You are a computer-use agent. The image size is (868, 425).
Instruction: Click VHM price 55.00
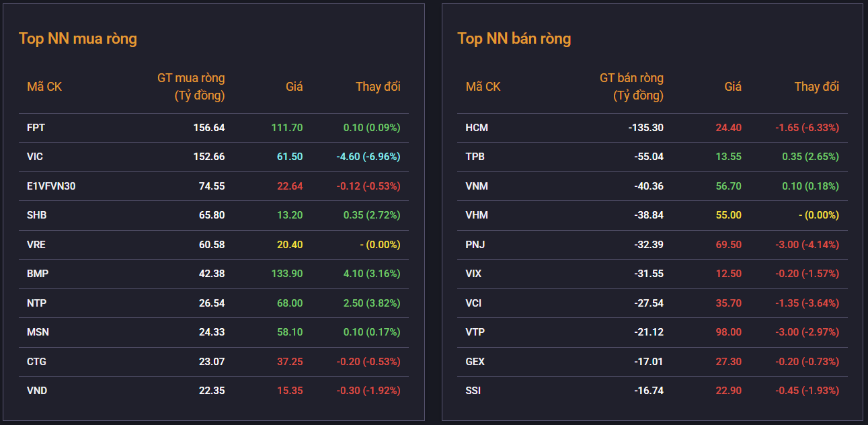tap(729, 215)
